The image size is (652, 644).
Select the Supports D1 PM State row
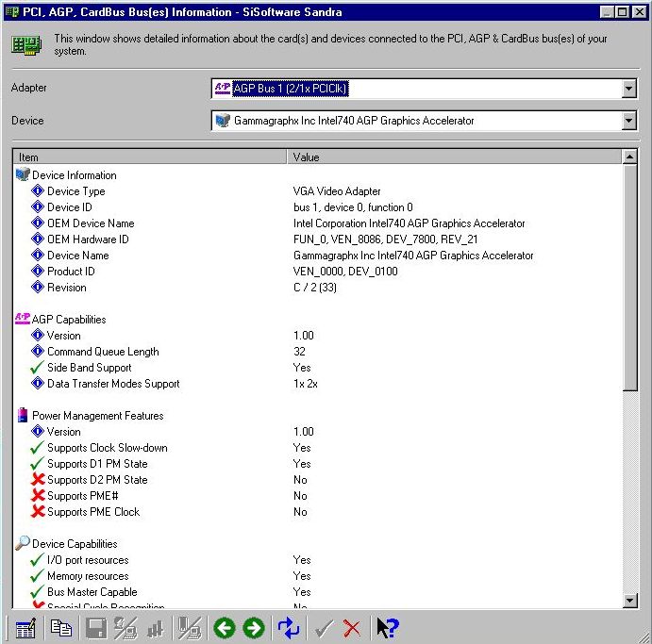click(318, 464)
